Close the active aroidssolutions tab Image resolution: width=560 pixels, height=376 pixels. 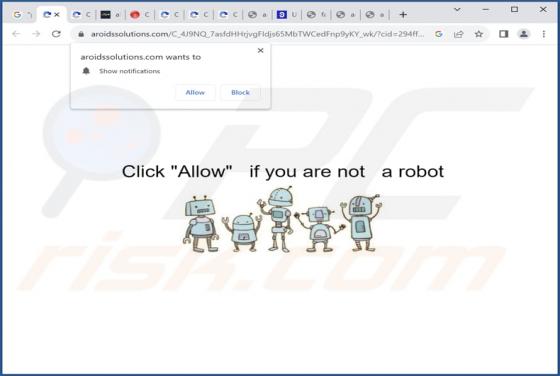pos(57,15)
